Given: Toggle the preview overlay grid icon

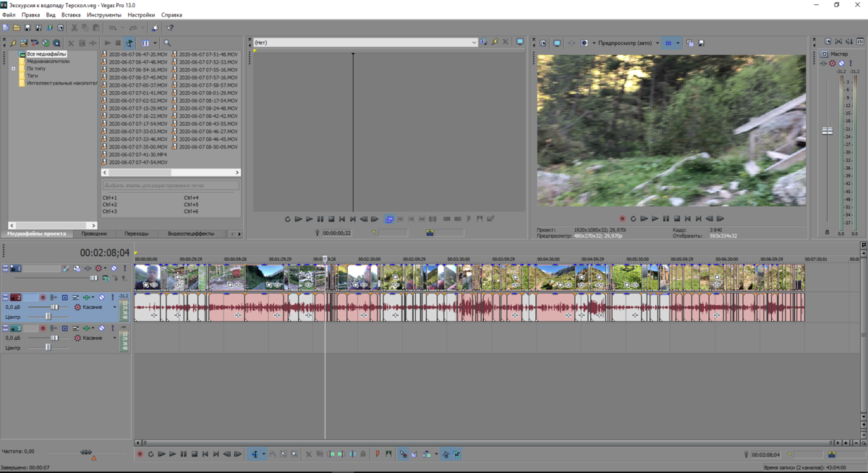Looking at the screenshot, I should point(668,43).
